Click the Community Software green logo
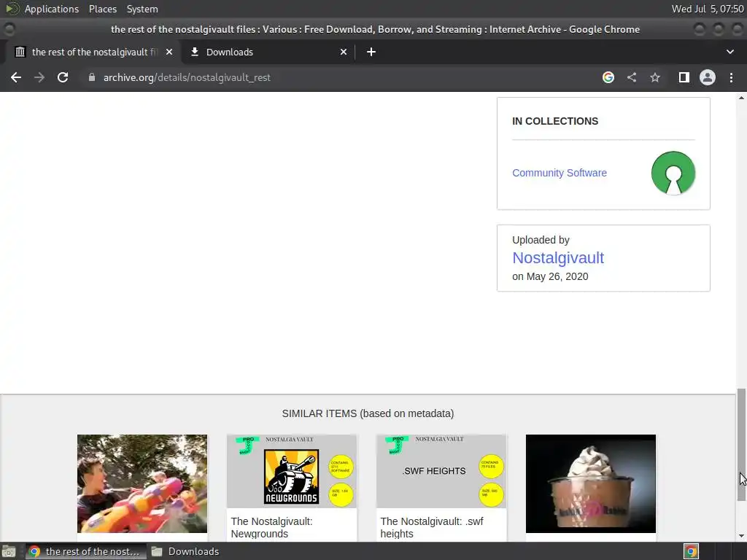 (x=673, y=173)
